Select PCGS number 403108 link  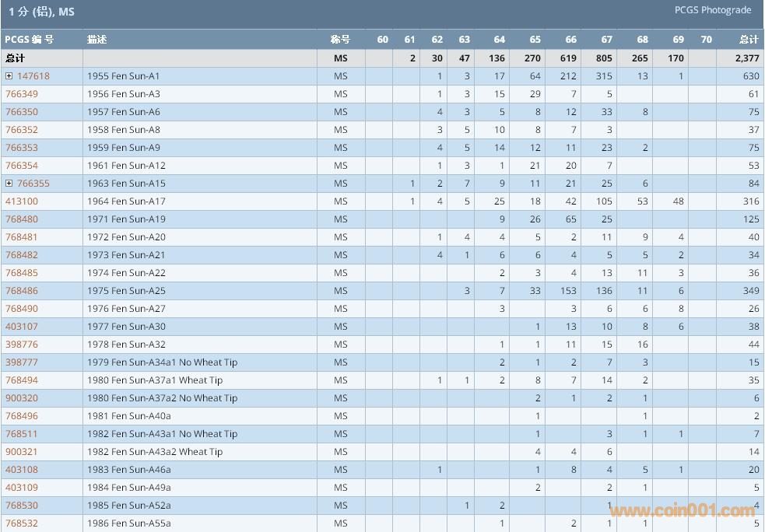[x=22, y=470]
